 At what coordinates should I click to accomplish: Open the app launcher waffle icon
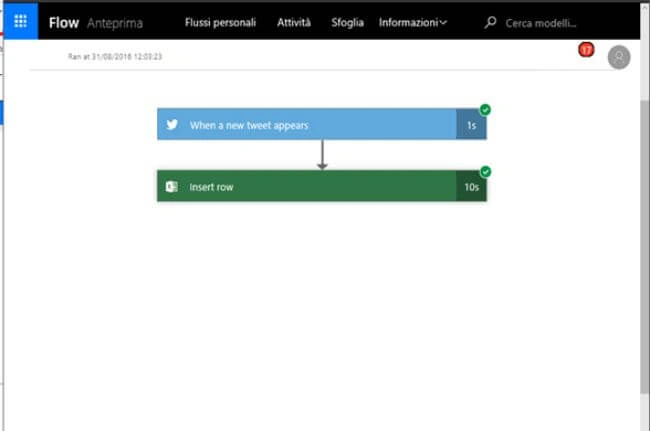(x=20, y=21)
